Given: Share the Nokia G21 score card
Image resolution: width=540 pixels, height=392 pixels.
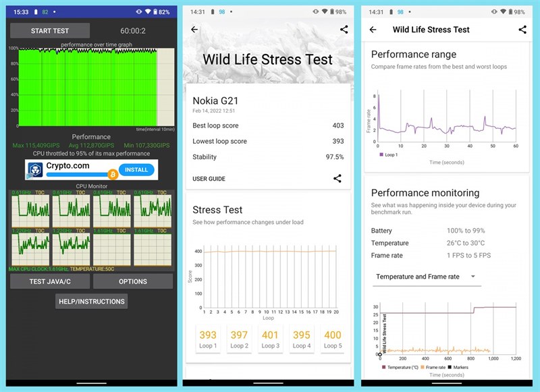Looking at the screenshot, I should pos(337,178).
